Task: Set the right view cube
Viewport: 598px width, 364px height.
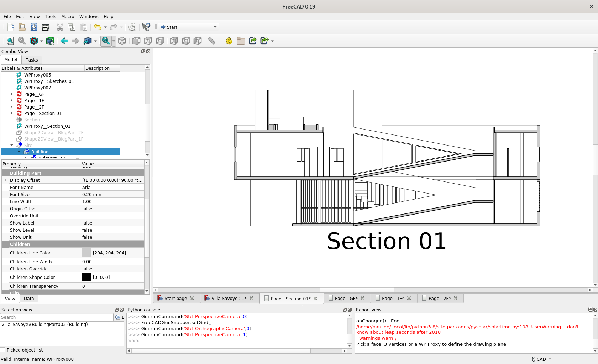Action: (160, 41)
